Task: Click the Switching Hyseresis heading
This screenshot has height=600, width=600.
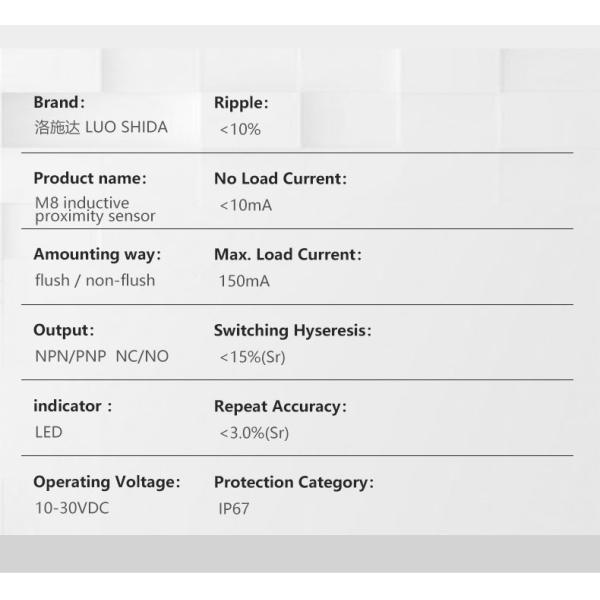Action: (x=292, y=330)
